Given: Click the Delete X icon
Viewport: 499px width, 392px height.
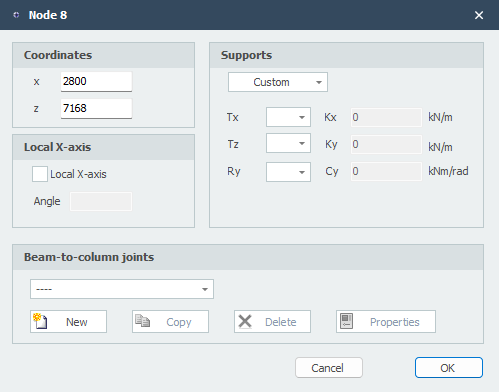Looking at the screenshot, I should click(245, 322).
